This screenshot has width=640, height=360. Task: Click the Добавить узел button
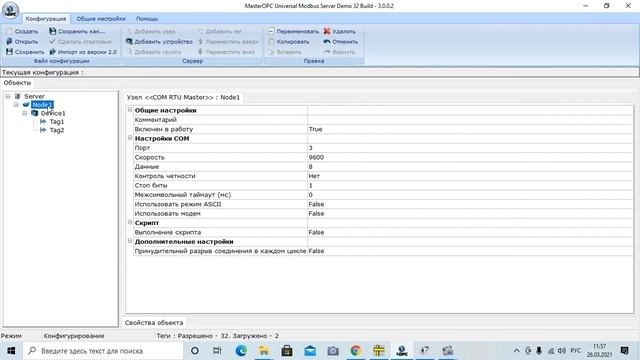151,31
